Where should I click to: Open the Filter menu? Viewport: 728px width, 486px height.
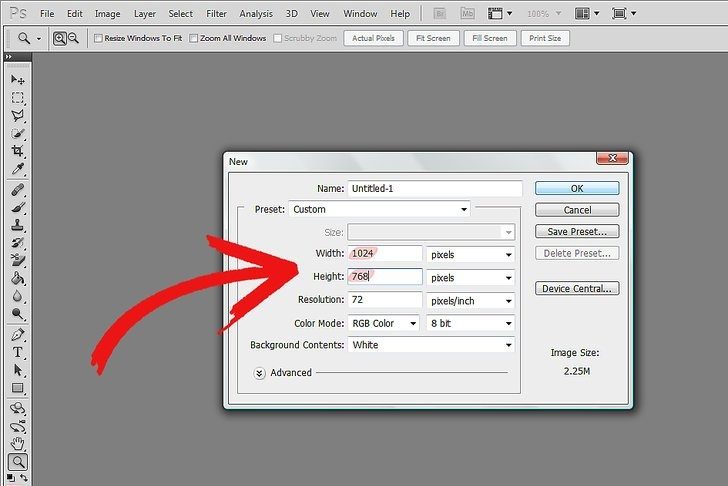[216, 14]
